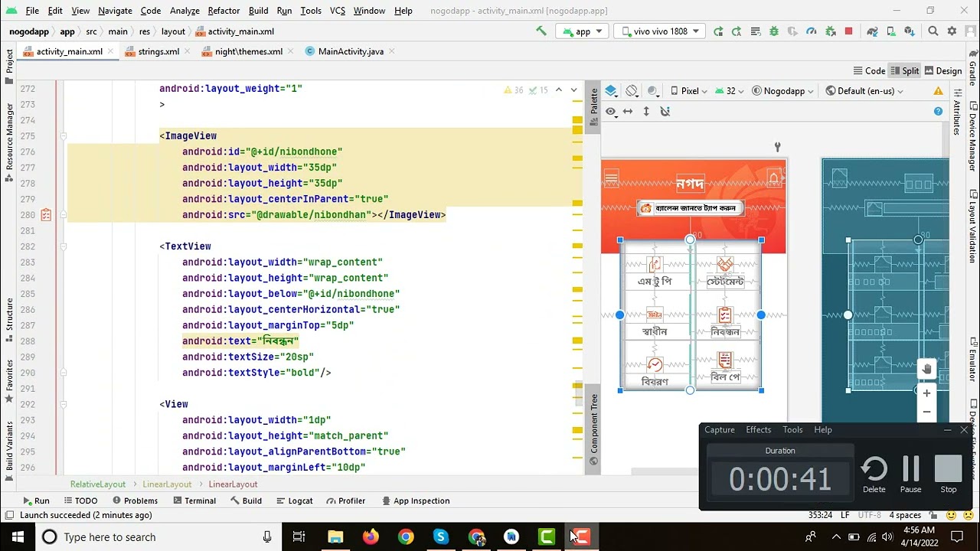Open view options eye icon

610,111
